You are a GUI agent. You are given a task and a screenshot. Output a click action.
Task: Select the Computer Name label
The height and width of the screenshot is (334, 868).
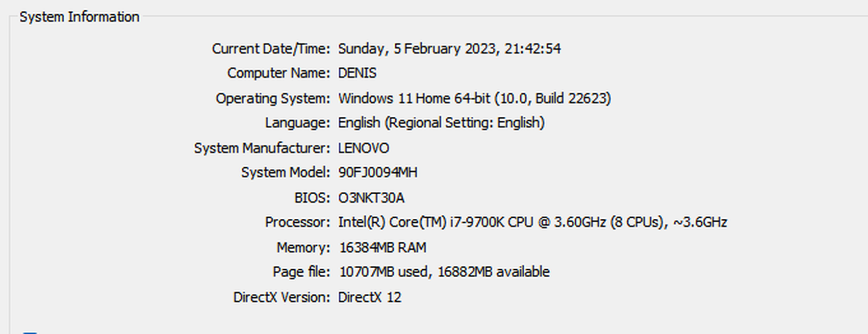click(279, 73)
